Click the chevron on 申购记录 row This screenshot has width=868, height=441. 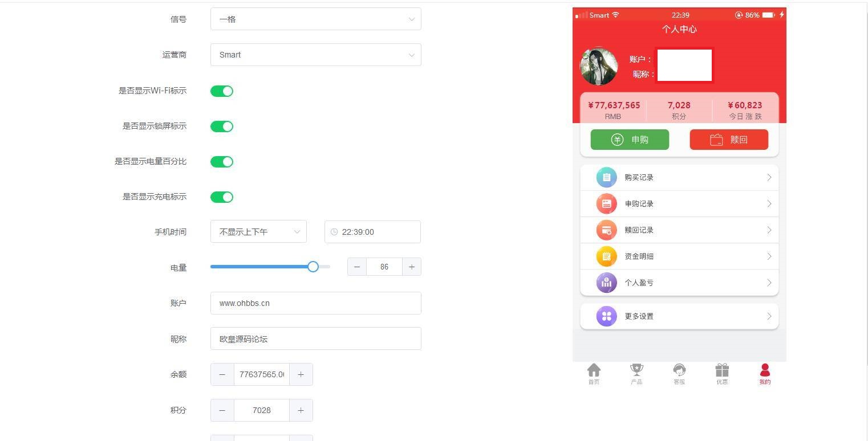pos(769,204)
